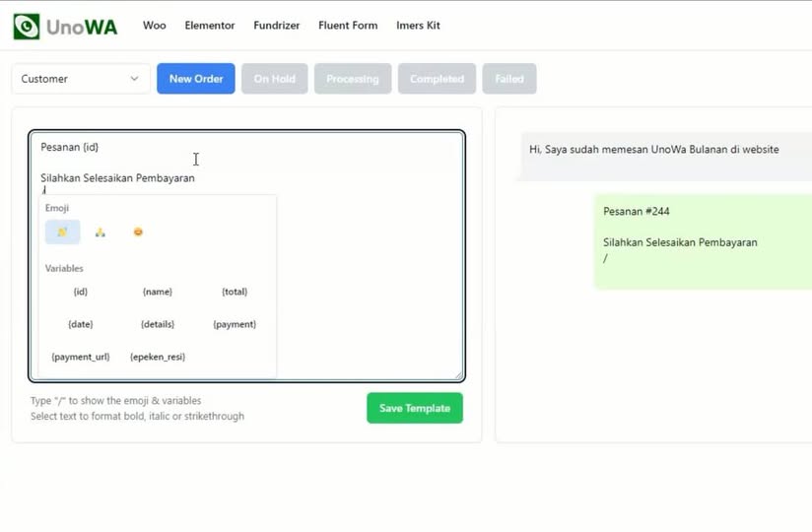Screen dimensions: 812x532
Task: Insert the {details} variable
Action: 158,324
